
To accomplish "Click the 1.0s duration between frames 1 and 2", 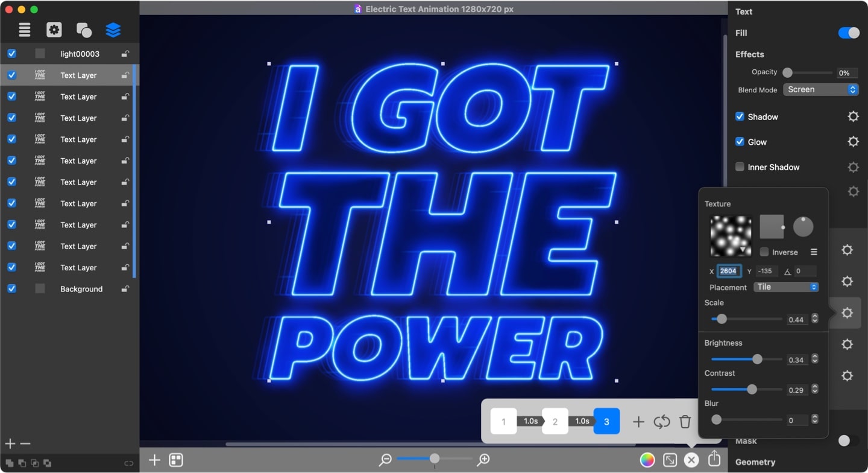I will tap(530, 421).
